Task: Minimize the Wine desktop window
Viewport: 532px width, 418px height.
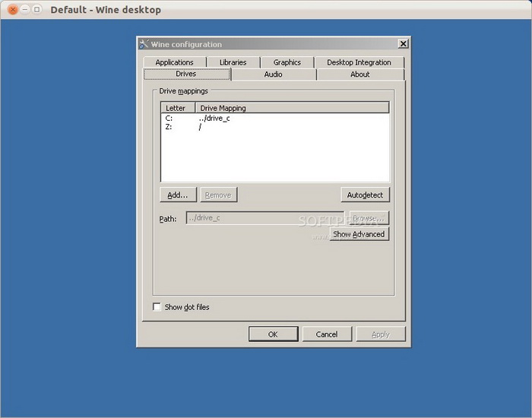Action: click(x=25, y=9)
